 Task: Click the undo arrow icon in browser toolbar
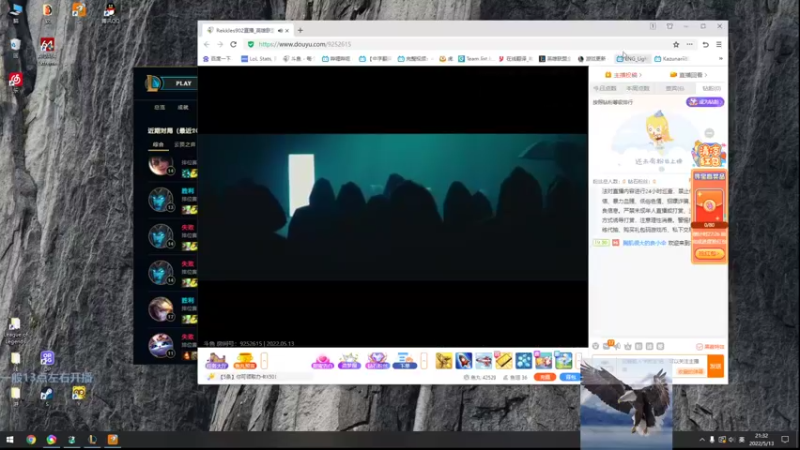pyautogui.click(x=706, y=44)
